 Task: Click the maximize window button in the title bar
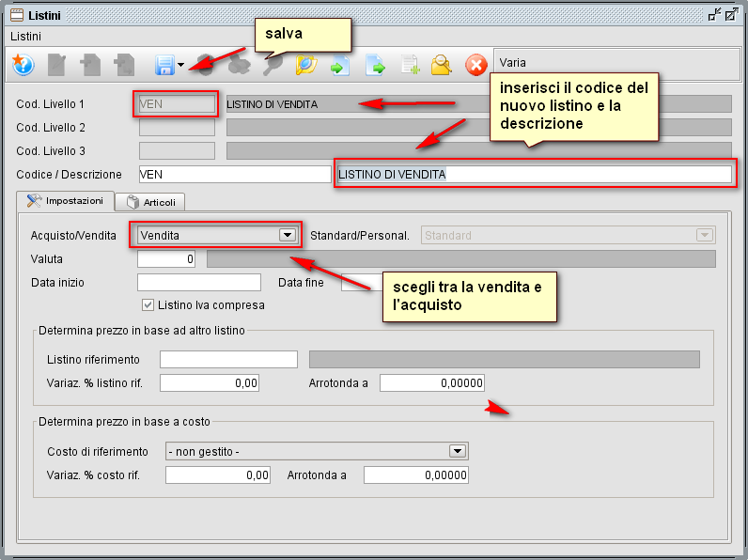pos(731,15)
